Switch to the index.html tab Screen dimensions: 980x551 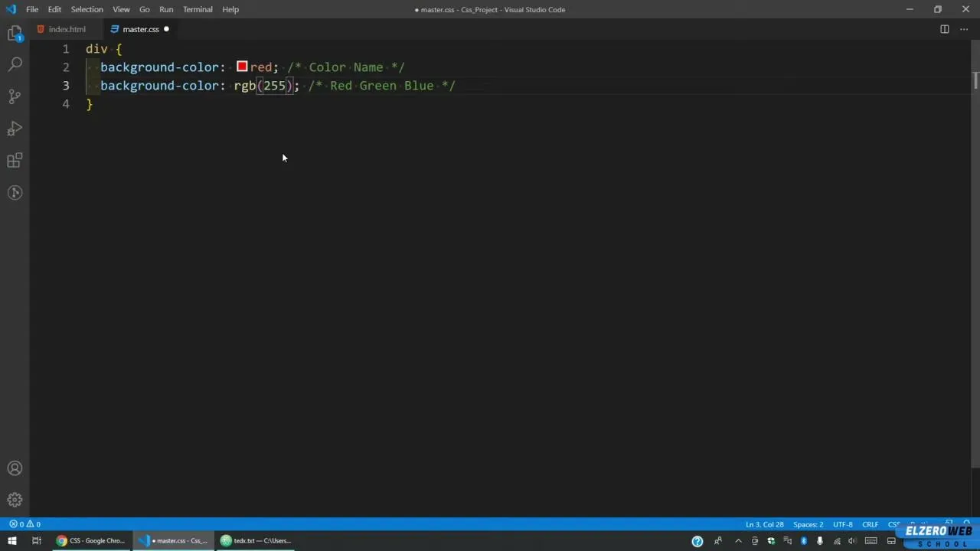pyautogui.click(x=67, y=29)
